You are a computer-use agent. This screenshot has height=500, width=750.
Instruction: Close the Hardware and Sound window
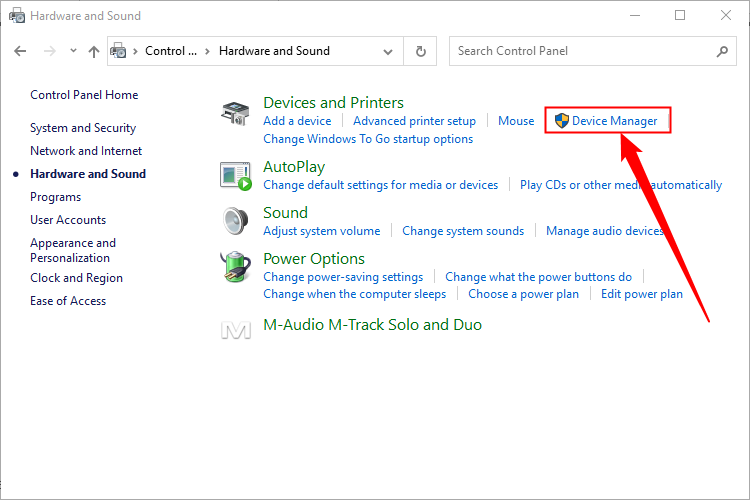(x=726, y=15)
